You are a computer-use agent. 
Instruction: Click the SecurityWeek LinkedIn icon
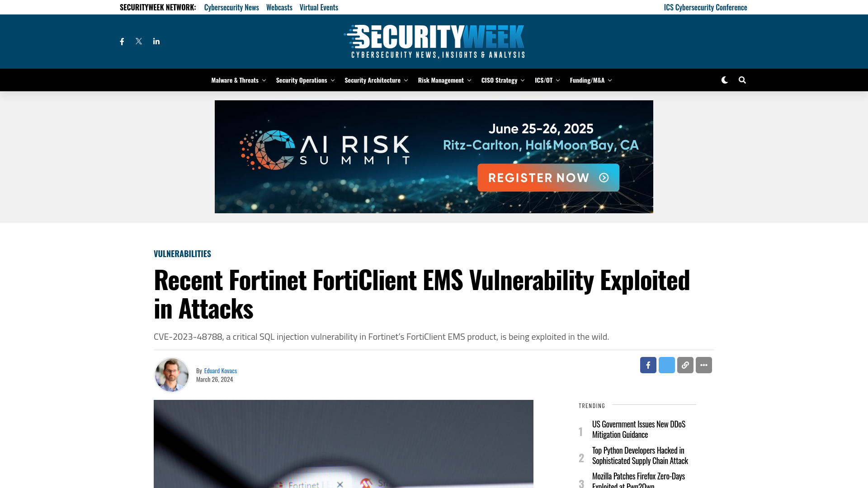[156, 41]
